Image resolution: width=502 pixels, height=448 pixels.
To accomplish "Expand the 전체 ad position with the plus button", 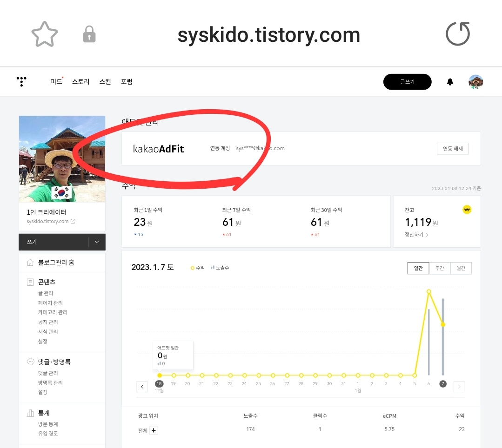I will coord(154,430).
